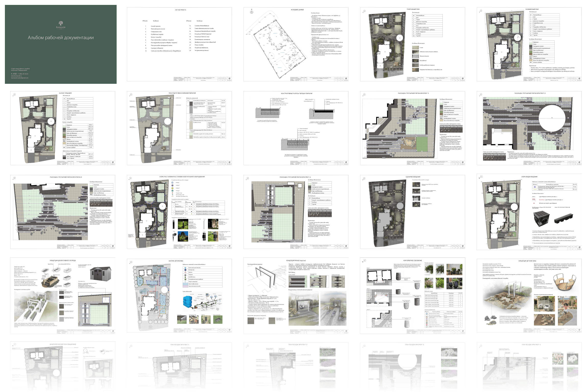588x392 pixels.
Task: Click the WhatsApp icon beside phone number
Action: click(16, 74)
